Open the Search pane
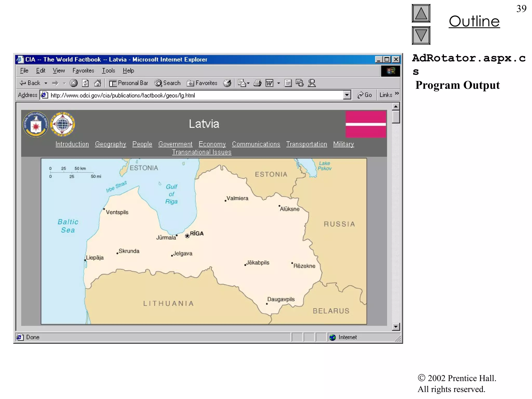Image resolution: width=532 pixels, height=399 pixels. pyautogui.click(x=168, y=83)
